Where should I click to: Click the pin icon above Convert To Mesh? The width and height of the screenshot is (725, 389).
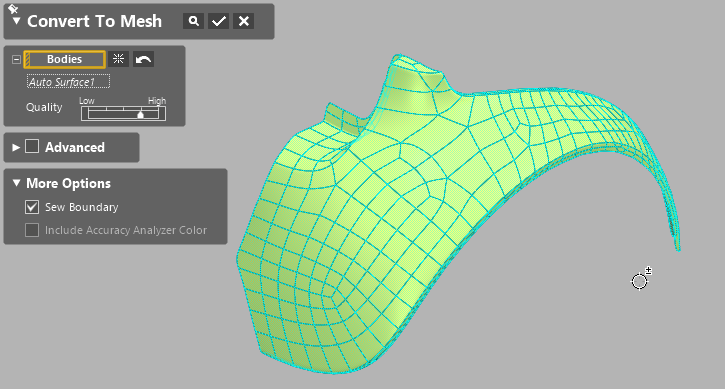[13, 8]
